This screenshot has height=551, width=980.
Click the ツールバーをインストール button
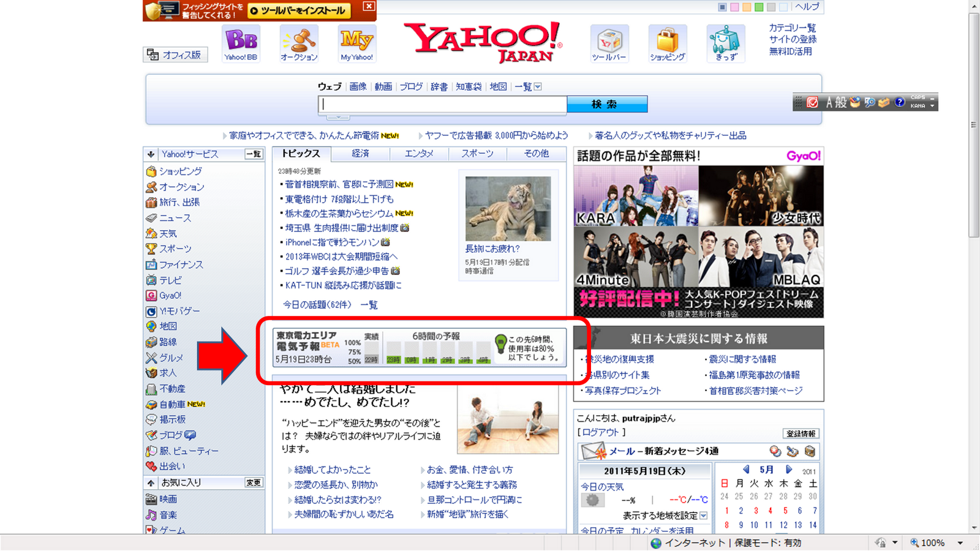click(299, 11)
